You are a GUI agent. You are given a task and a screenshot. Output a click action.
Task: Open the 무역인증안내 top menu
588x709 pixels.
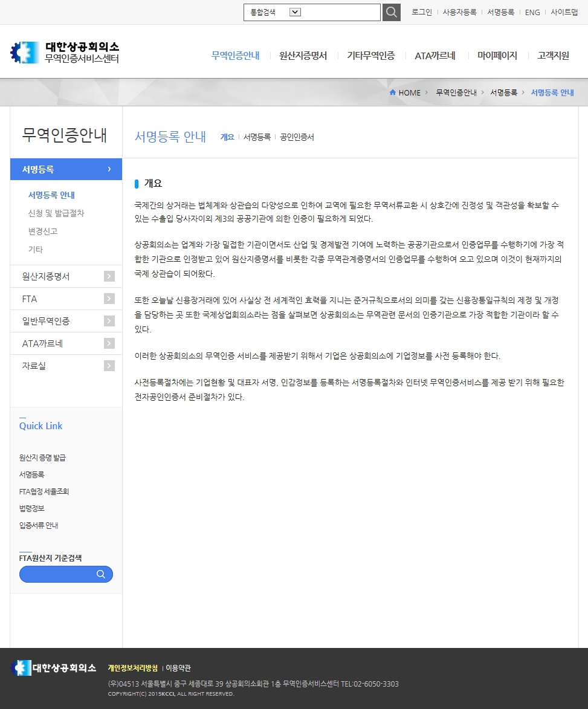(236, 56)
